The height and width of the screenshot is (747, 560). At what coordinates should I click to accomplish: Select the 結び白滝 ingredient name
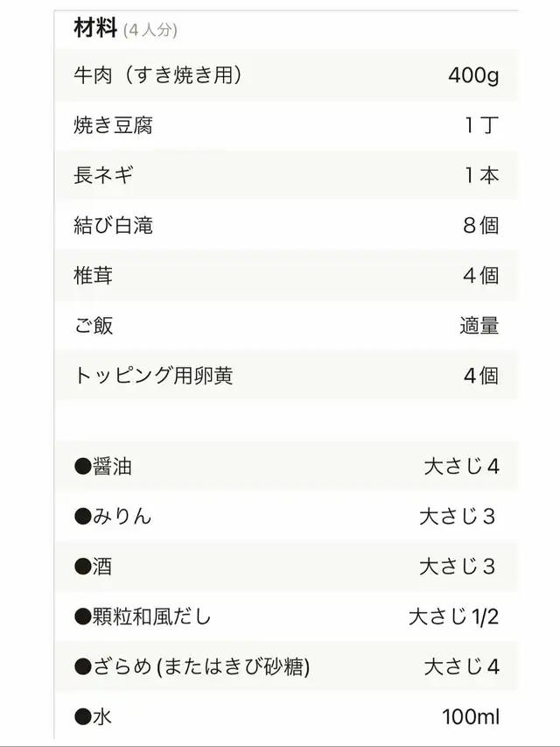click(114, 225)
